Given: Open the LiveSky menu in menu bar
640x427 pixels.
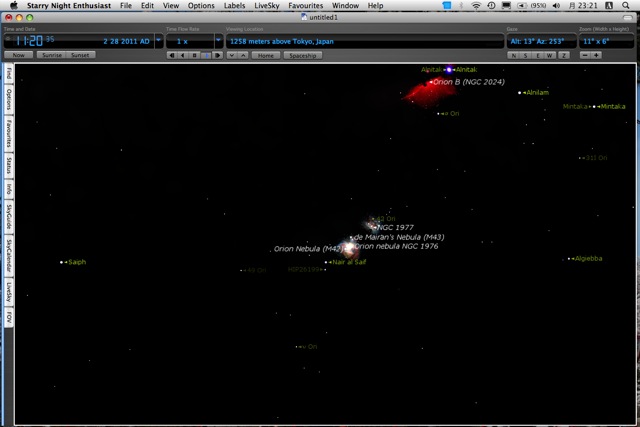Looking at the screenshot, I should [267, 6].
